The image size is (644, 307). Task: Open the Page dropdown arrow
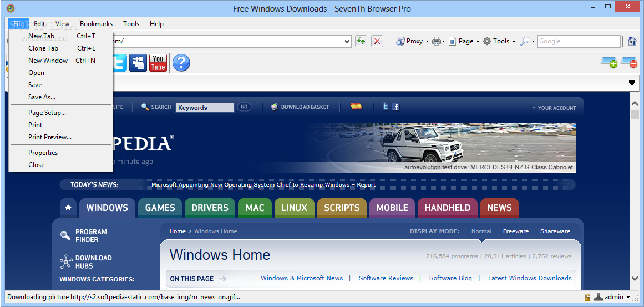478,42
